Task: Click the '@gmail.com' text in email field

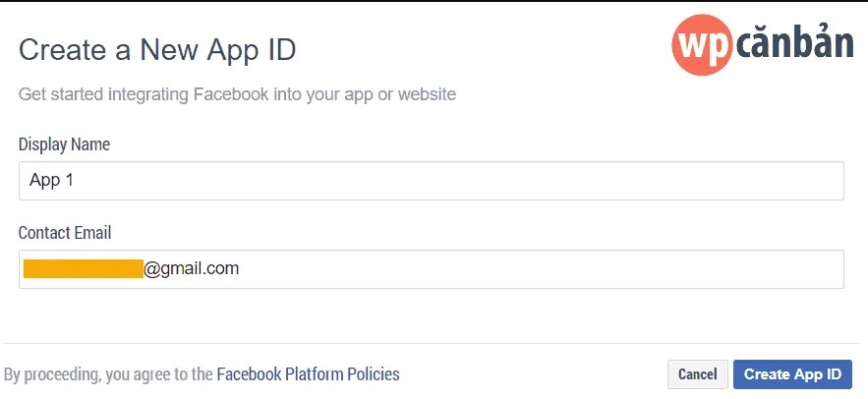Action: click(x=192, y=267)
